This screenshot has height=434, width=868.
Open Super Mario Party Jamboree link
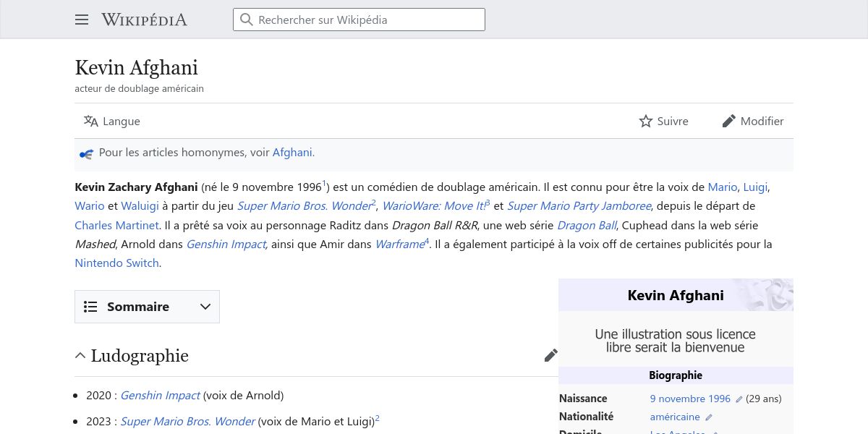coord(579,206)
